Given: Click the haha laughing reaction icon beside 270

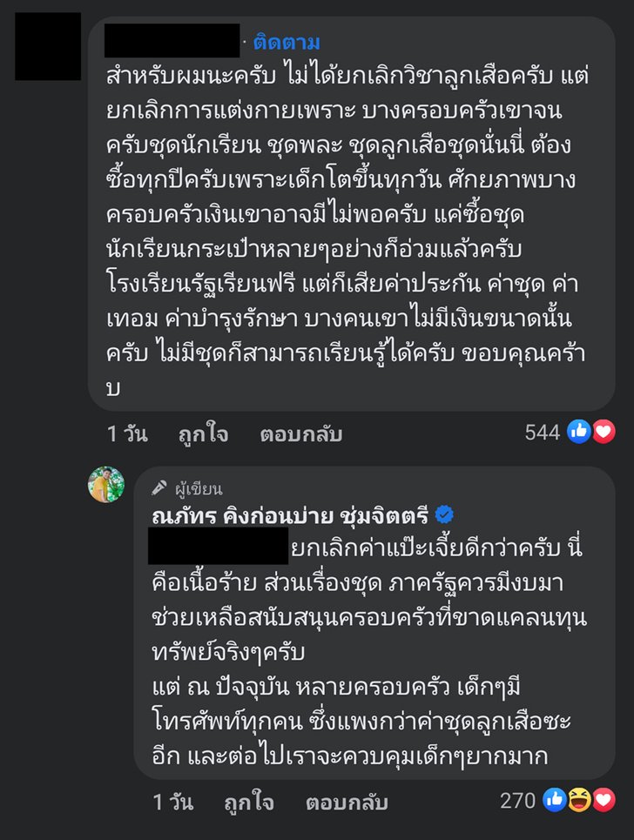Looking at the screenshot, I should pyautogui.click(x=579, y=801).
